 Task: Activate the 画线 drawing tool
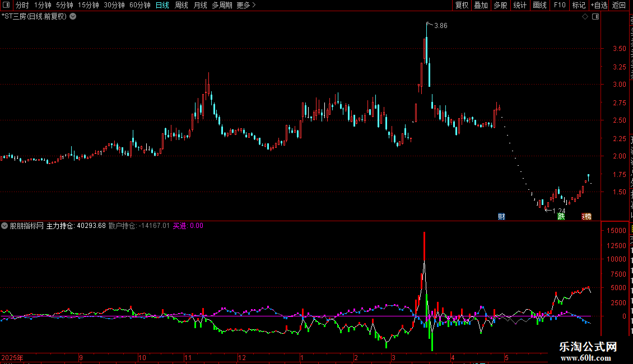coord(540,5)
